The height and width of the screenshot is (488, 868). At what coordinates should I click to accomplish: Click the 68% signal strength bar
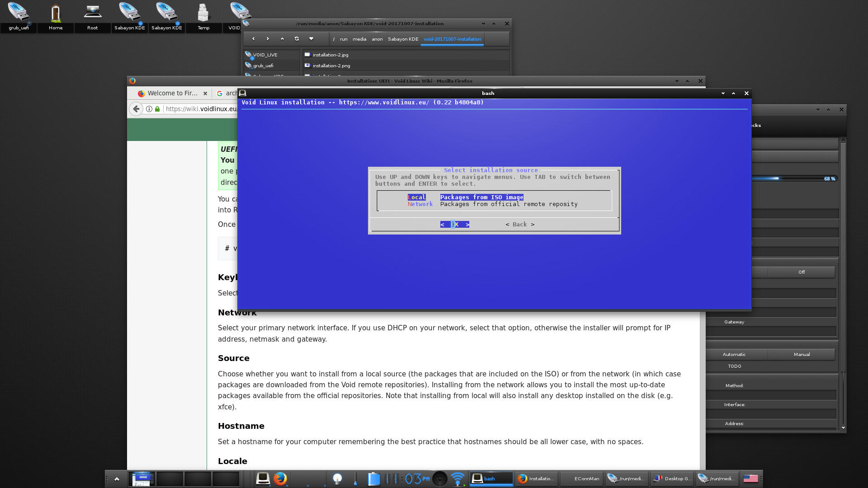[x=794, y=179]
